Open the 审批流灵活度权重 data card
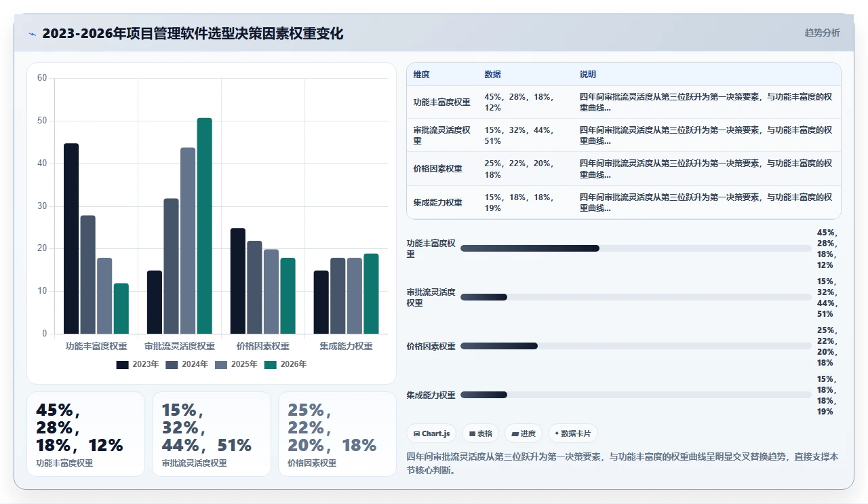This screenshot has width=868, height=504. 211,434
